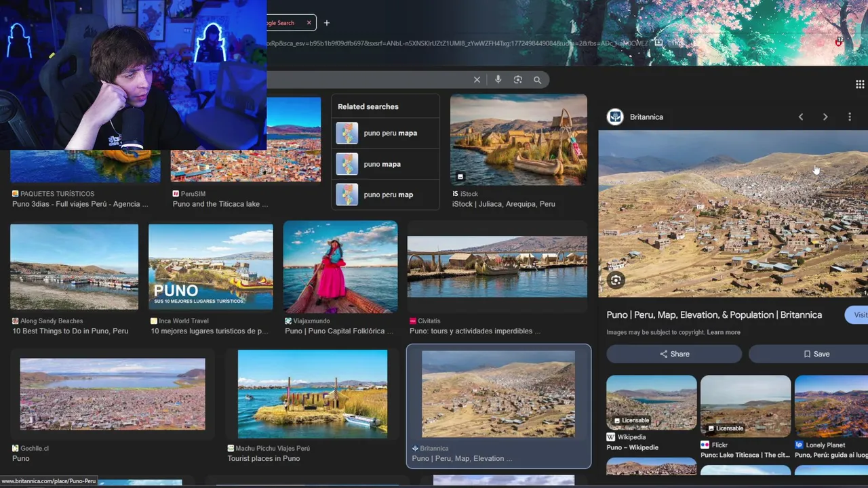Open the three-dot menu in Britannica panel

[x=850, y=117]
